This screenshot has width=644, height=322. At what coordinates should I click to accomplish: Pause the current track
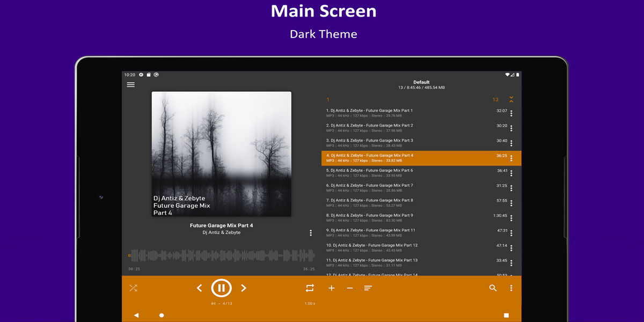point(221,288)
